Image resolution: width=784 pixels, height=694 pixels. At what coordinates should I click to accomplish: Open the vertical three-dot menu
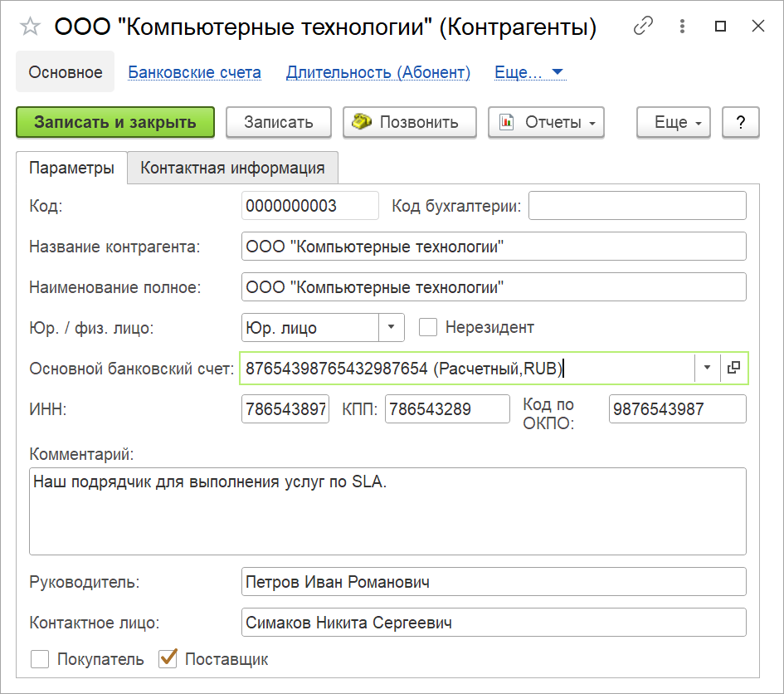(682, 27)
